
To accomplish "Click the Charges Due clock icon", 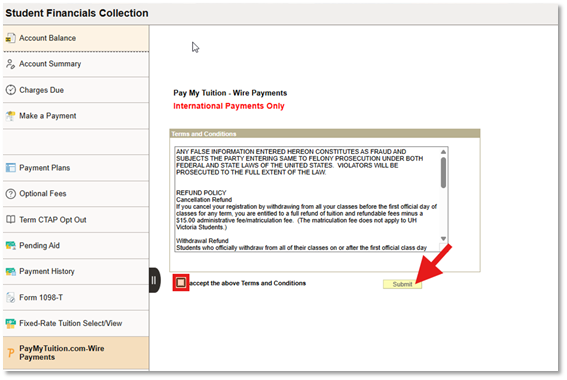I will [11, 90].
